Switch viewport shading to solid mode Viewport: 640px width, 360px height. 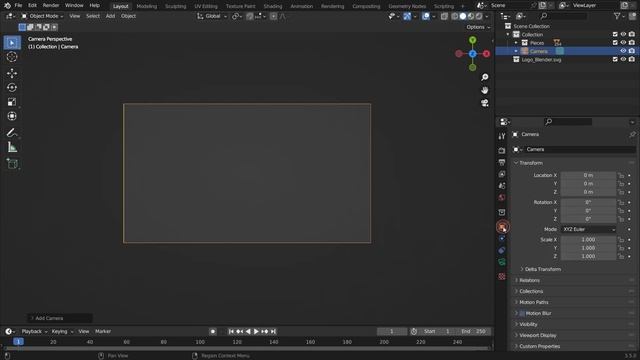[x=462, y=16]
